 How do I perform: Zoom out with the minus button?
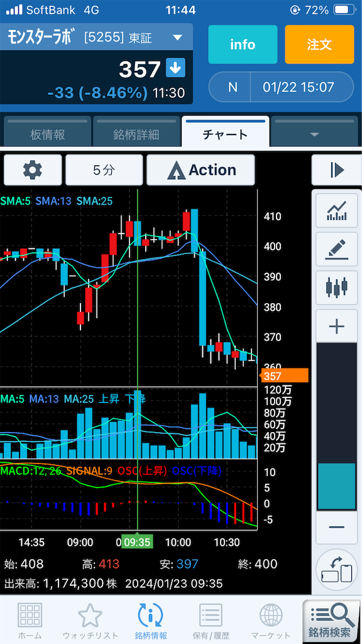[337, 528]
